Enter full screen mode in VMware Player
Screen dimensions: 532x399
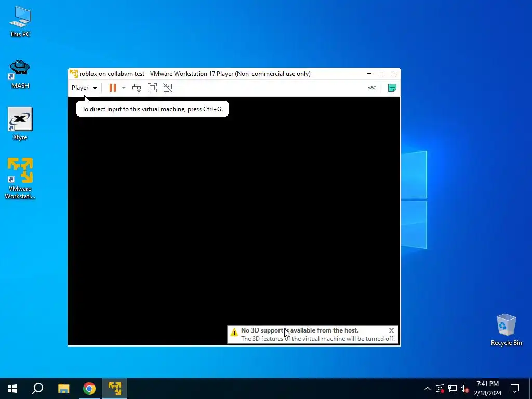(152, 88)
